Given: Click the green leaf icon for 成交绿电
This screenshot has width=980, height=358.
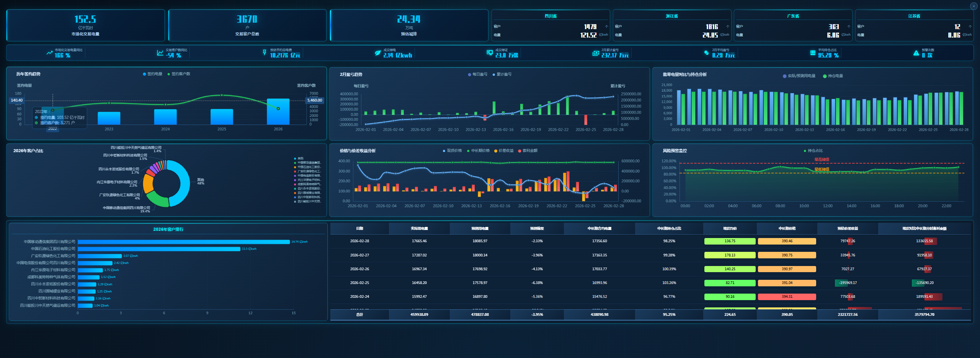Looking at the screenshot, I should [378, 53].
